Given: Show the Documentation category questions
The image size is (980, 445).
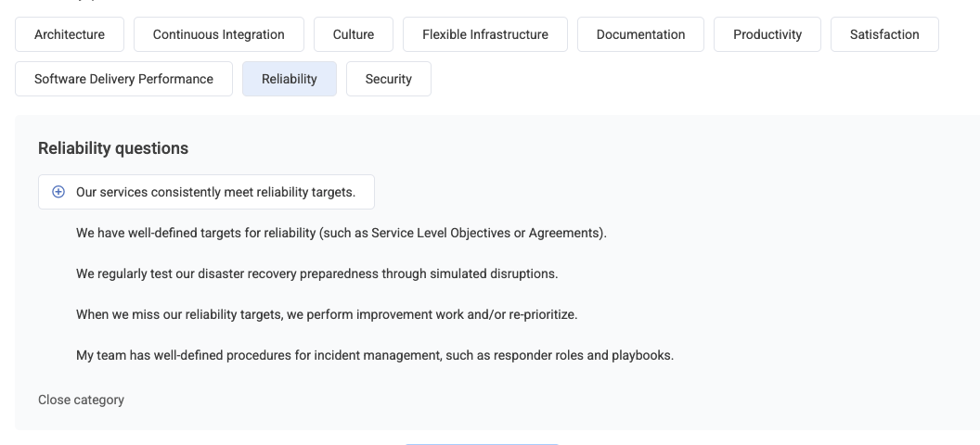Looking at the screenshot, I should point(640,34).
